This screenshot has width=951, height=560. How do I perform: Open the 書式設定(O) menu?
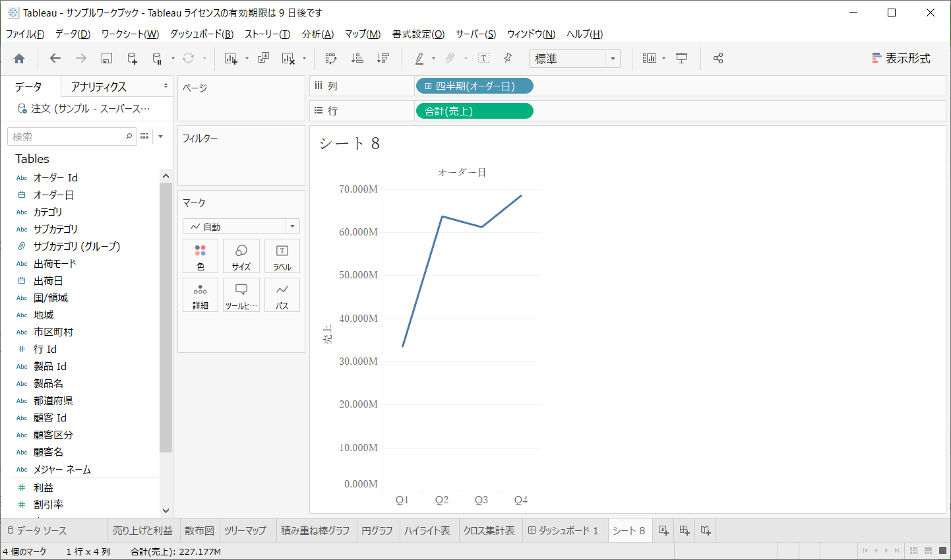pos(418,34)
